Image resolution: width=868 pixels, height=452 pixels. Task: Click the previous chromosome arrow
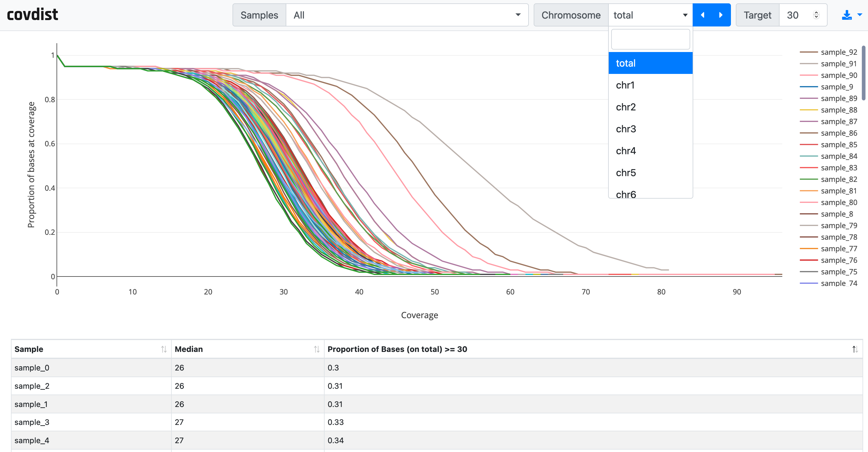(x=703, y=15)
